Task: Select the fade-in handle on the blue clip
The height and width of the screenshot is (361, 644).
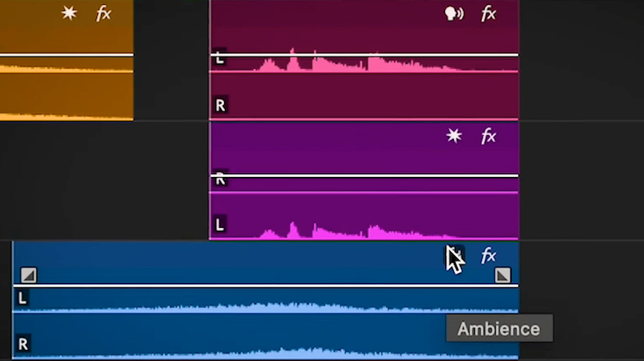Action: tap(29, 275)
